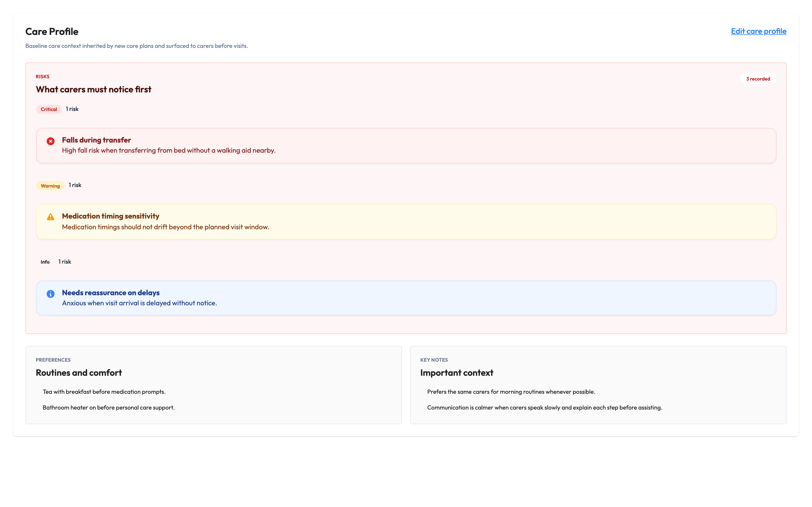The image size is (812, 507).
Task: Open the Falls during transfer risk card
Action: tap(406, 146)
